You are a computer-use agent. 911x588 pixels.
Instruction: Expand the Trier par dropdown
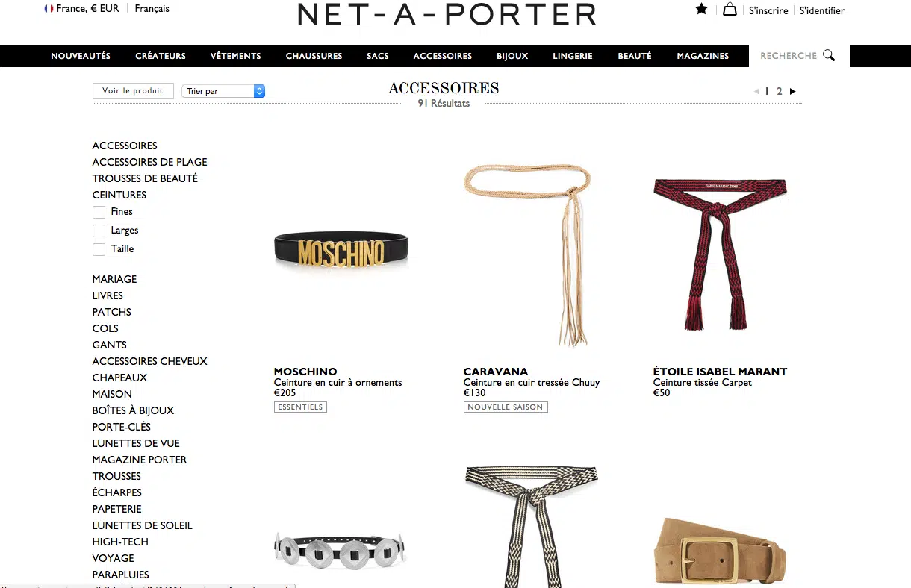pos(223,91)
